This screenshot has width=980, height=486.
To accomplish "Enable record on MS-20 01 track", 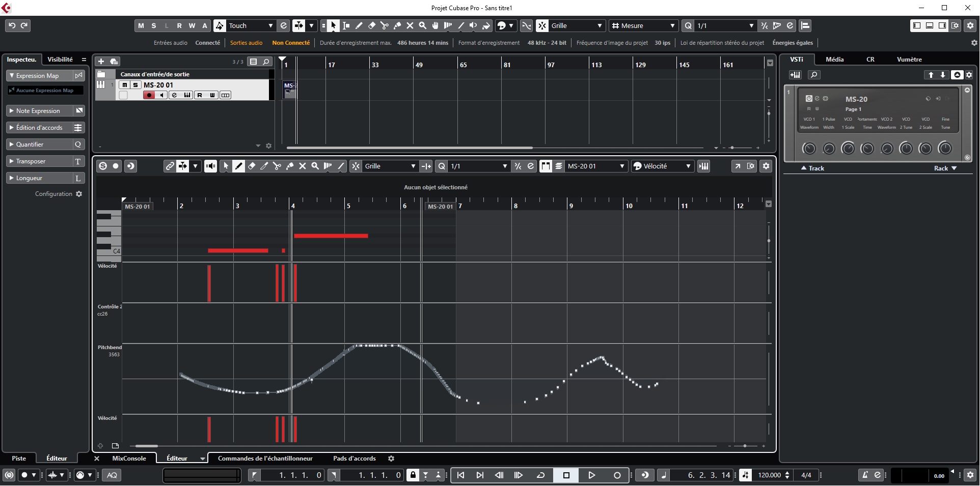I will (149, 95).
